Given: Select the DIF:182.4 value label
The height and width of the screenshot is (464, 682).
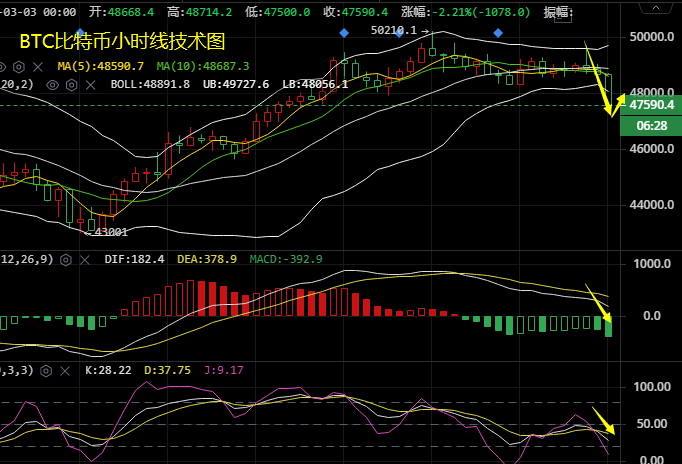Looking at the screenshot, I should point(134,259).
